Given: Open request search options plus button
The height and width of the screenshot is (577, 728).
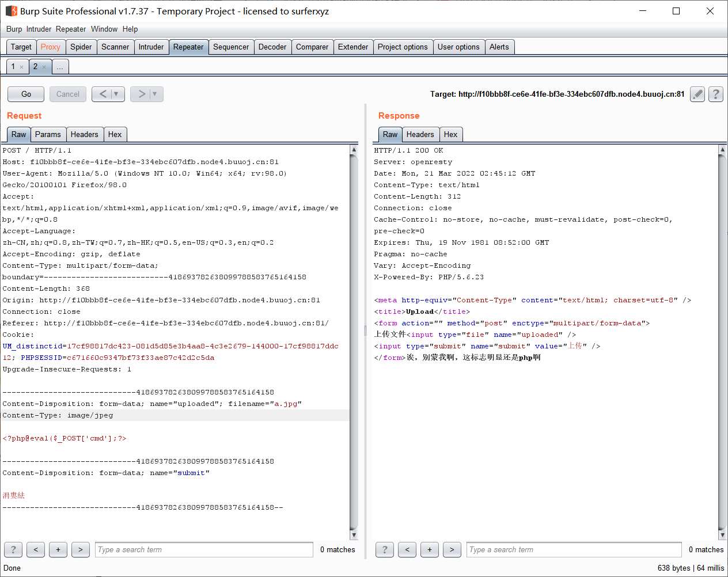Looking at the screenshot, I should [x=58, y=550].
